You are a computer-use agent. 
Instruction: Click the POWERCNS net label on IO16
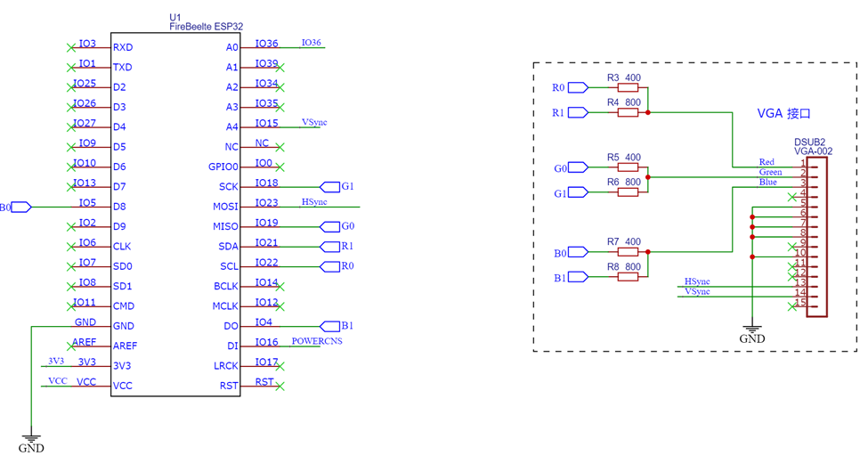(x=317, y=341)
